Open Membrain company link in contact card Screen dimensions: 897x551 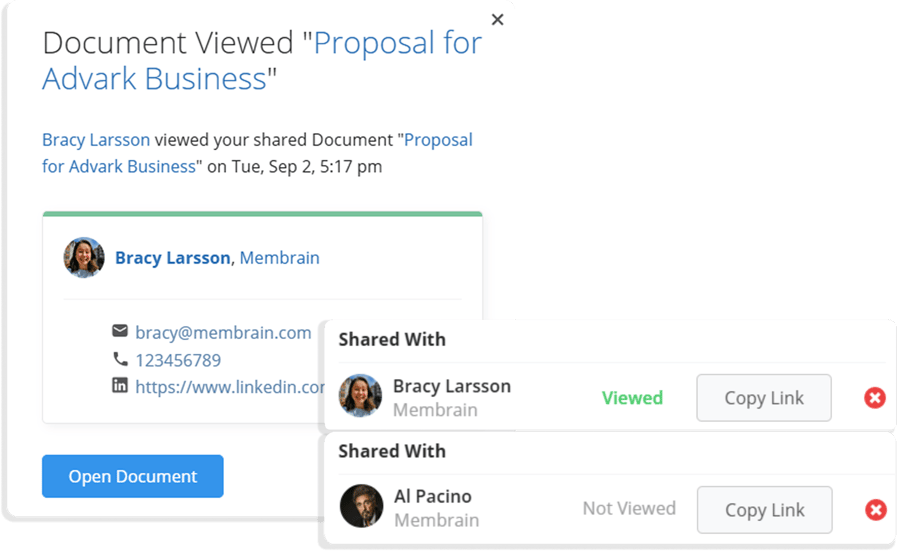[x=279, y=258]
